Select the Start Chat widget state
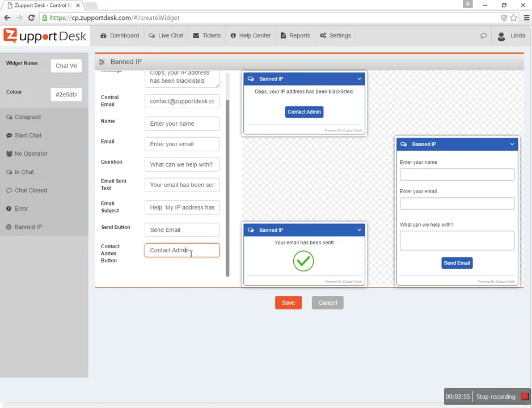Image resolution: width=532 pixels, height=408 pixels. 24,135
